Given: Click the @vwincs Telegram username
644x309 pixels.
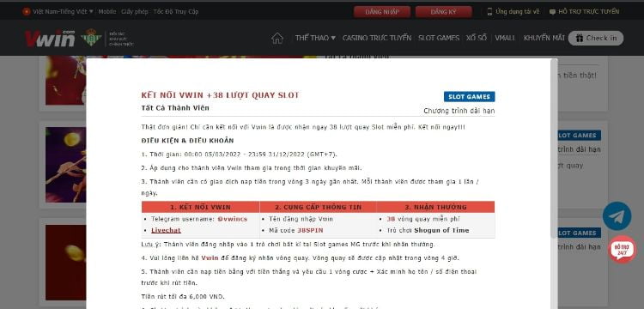Looking at the screenshot, I should pyautogui.click(x=233, y=219).
